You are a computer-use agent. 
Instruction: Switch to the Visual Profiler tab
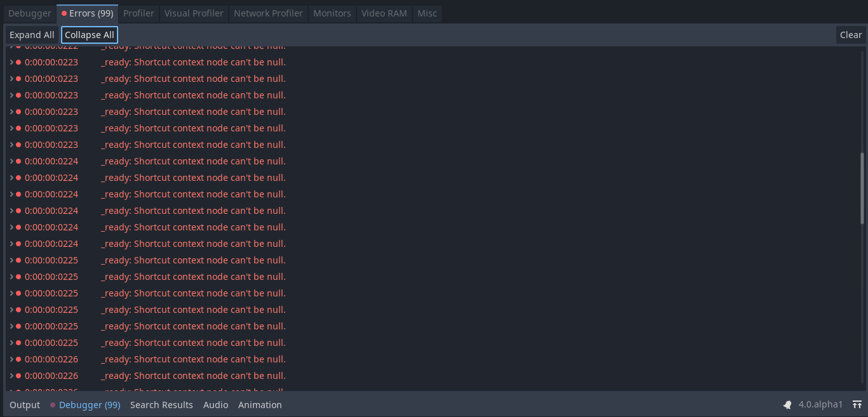click(x=193, y=13)
